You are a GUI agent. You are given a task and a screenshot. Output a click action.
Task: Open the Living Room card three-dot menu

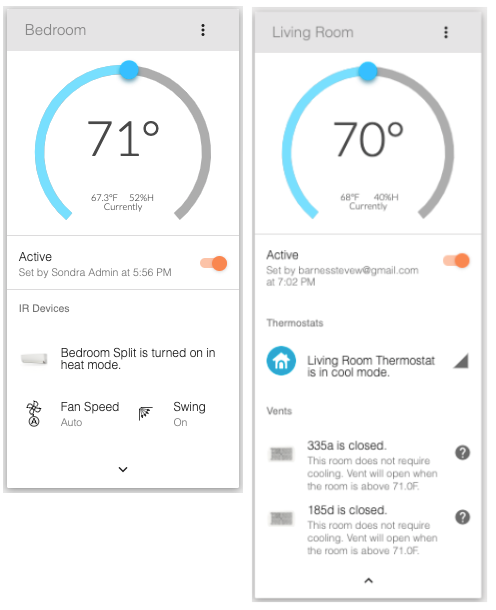pos(446,32)
